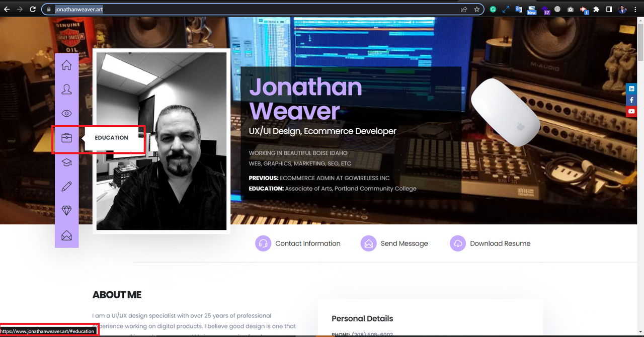Open the briefcase icon in the sidebar
Screen dimensions: 644x337
coord(66,137)
